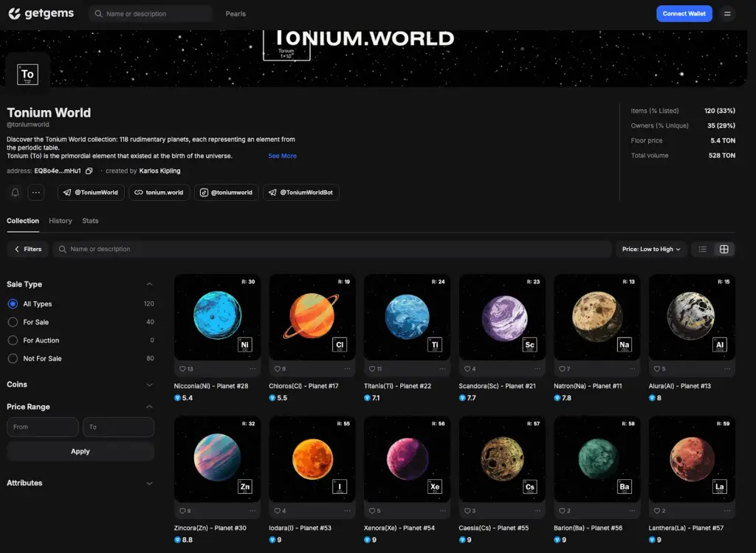This screenshot has width=756, height=553.
Task: Open more options on Titanis(Ti) card
Action: pos(443,369)
